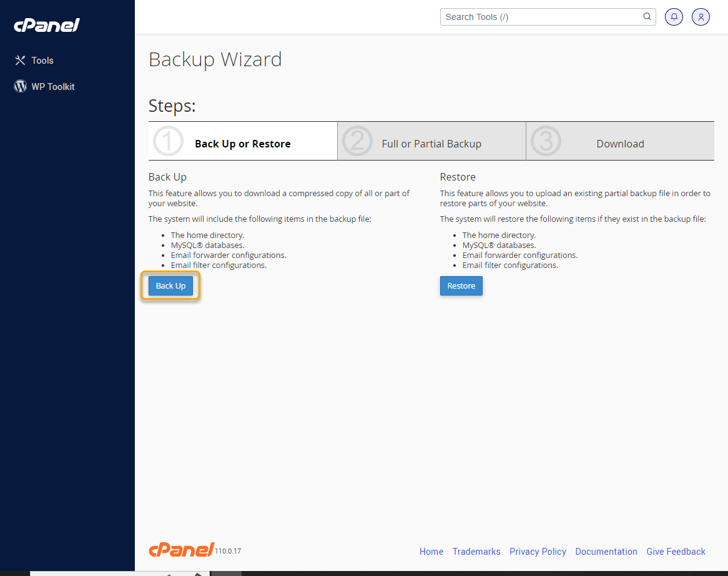Click the Backup Wizard page title
This screenshot has height=576, width=728.
click(215, 60)
